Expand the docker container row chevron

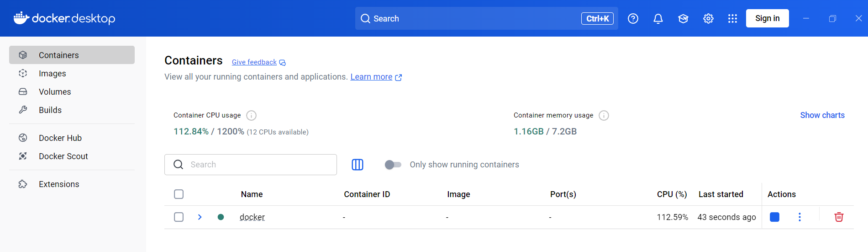pyautogui.click(x=200, y=217)
